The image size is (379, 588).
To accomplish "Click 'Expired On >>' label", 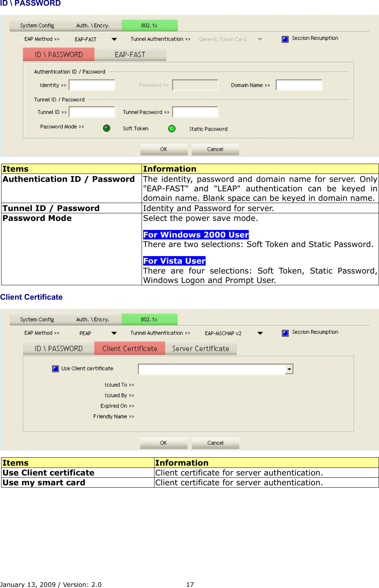I will pyautogui.click(x=117, y=406).
